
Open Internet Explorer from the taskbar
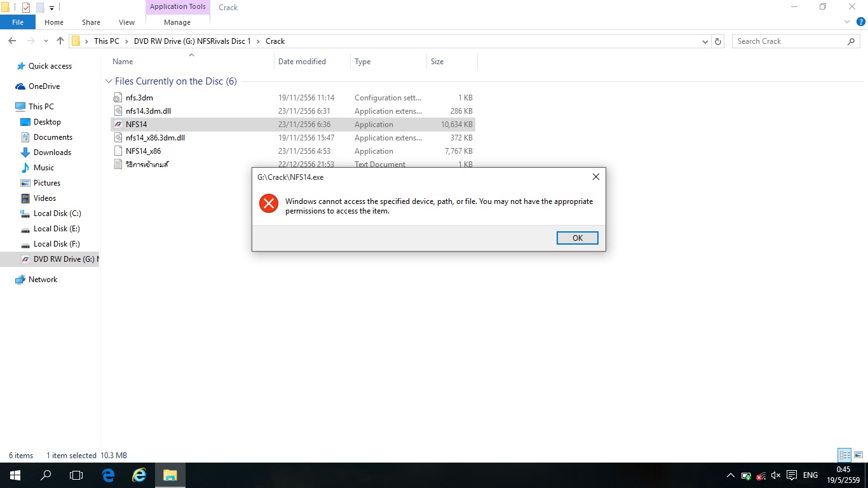pos(139,475)
